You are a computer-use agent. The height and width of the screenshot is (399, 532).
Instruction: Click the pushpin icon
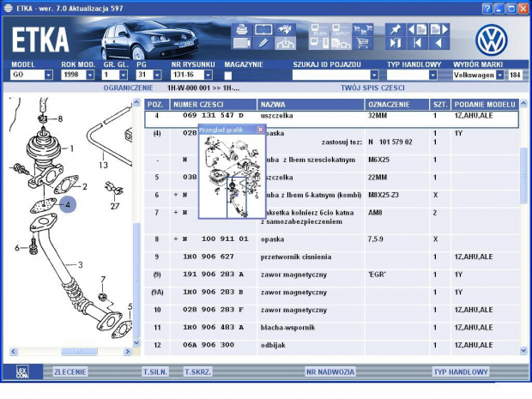(x=396, y=30)
